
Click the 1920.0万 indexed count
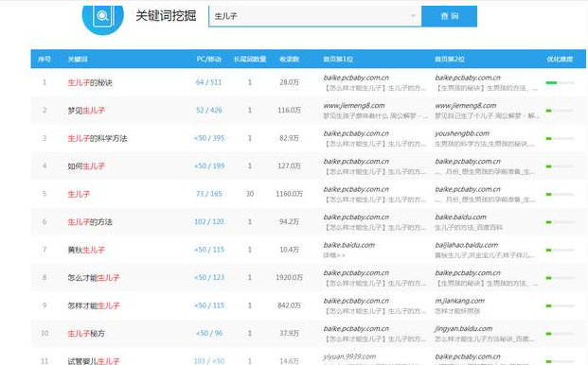pos(289,277)
